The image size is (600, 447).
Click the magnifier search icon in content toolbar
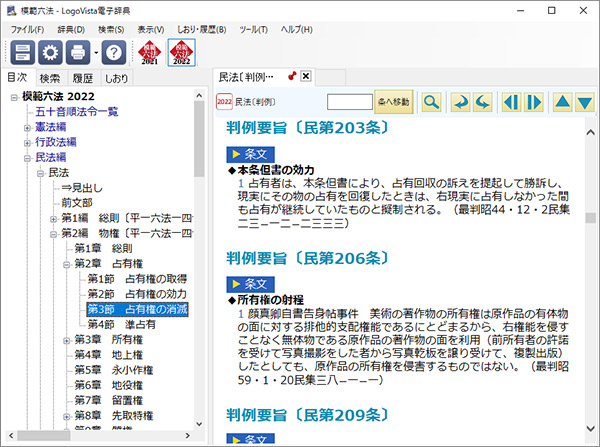click(x=431, y=102)
